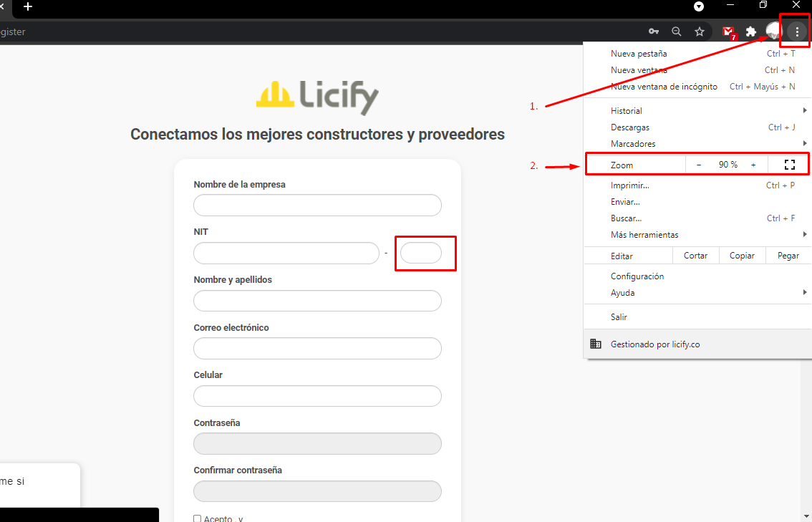This screenshot has width=812, height=522.
Task: Focus the Nombre de la empresa field
Action: pos(317,205)
